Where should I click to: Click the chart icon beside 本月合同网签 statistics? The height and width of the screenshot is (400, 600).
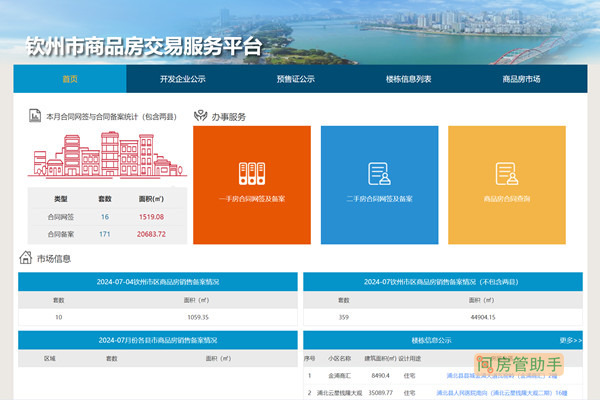coord(36,116)
